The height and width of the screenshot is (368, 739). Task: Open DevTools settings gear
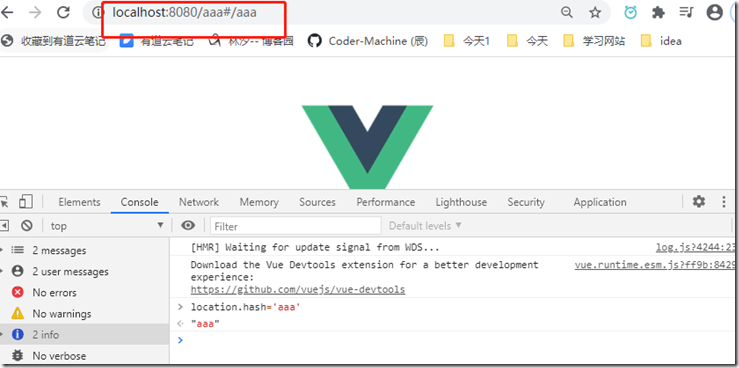pos(698,202)
